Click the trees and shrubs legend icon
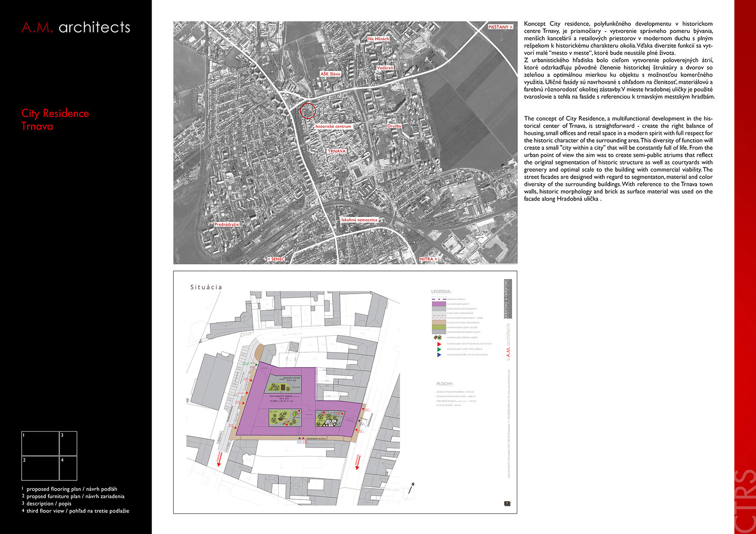This screenshot has width=756, height=534. 437,338
